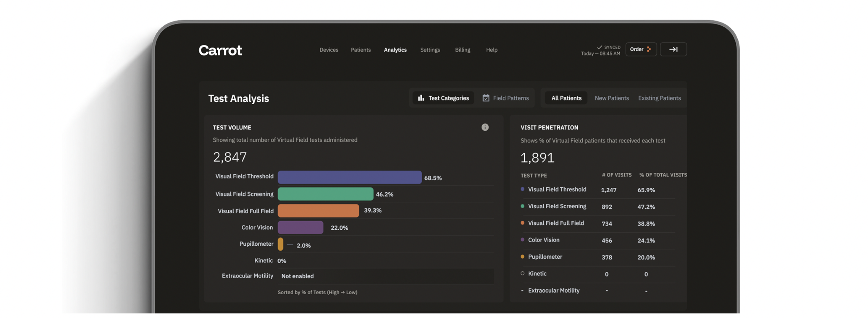Click the Color Vision purple bar
Viewport: 868px width, 318px height.
point(300,228)
